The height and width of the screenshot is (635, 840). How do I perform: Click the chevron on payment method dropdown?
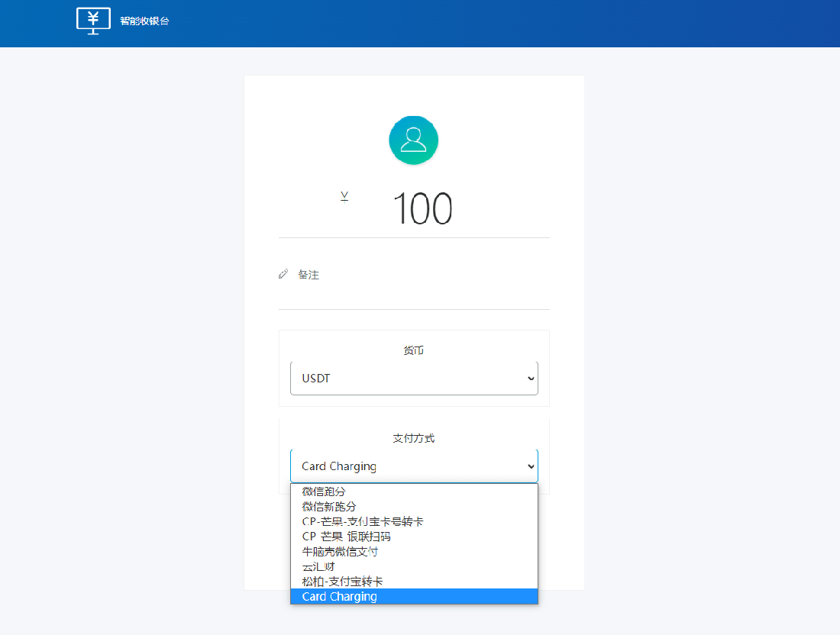531,466
